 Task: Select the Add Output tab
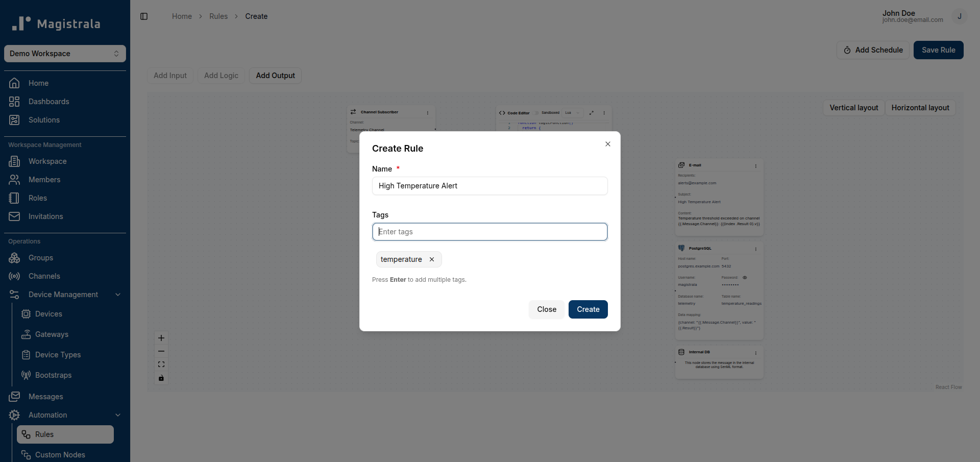(276, 76)
